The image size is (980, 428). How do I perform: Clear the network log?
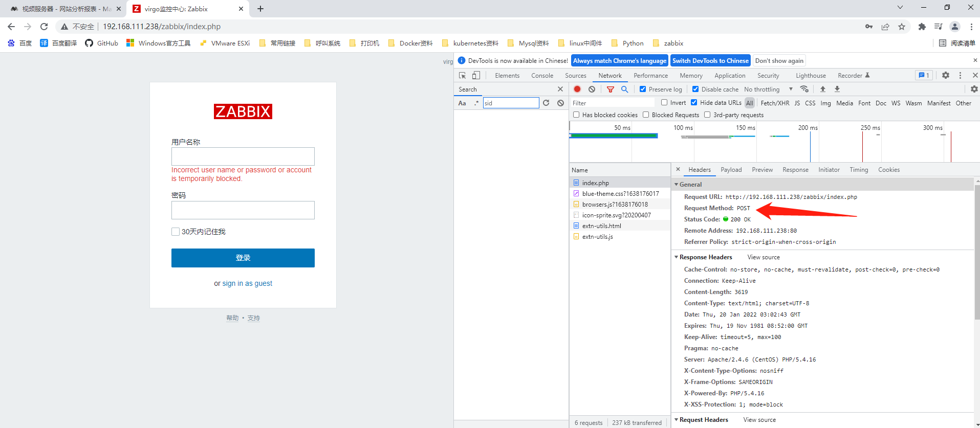592,89
